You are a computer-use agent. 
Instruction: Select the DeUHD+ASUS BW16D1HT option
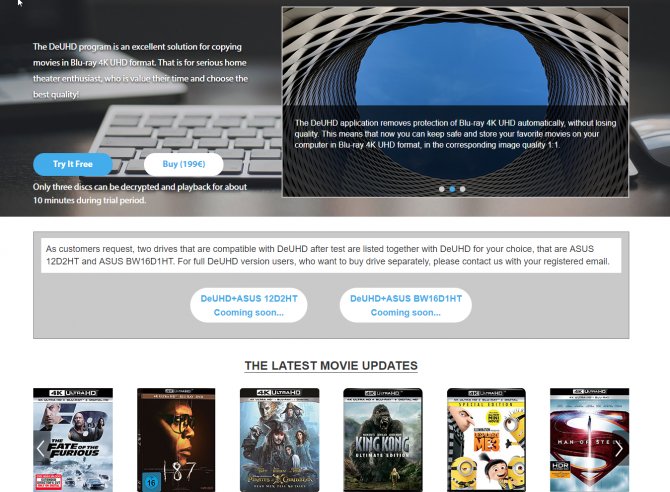[406, 305]
